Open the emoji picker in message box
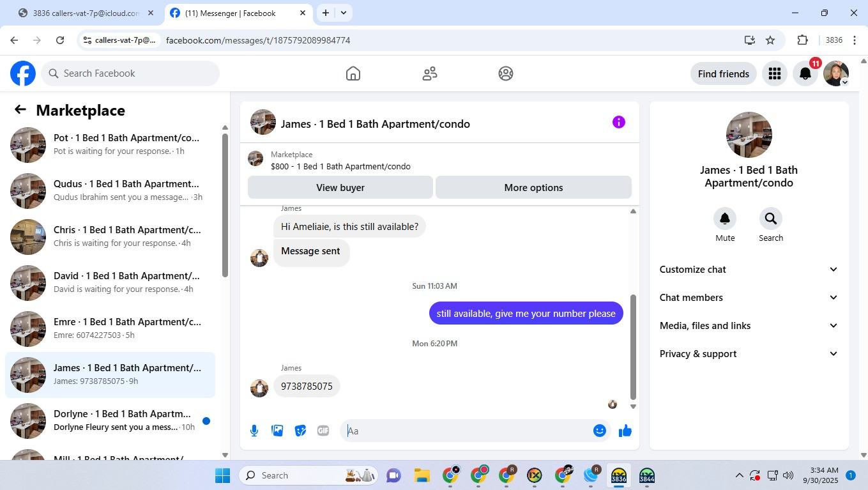Screen dimensions: 868x490 click(x=599, y=431)
